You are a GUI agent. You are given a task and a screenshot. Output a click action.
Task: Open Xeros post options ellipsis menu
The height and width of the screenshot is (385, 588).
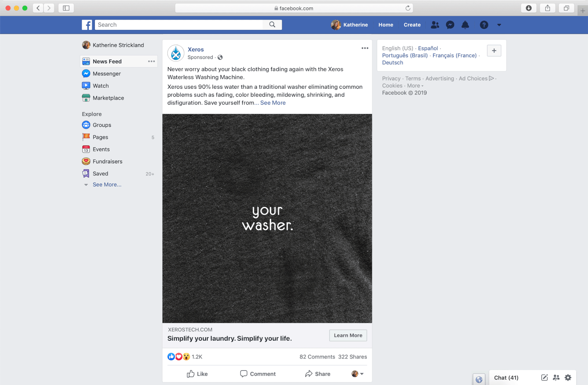point(364,48)
